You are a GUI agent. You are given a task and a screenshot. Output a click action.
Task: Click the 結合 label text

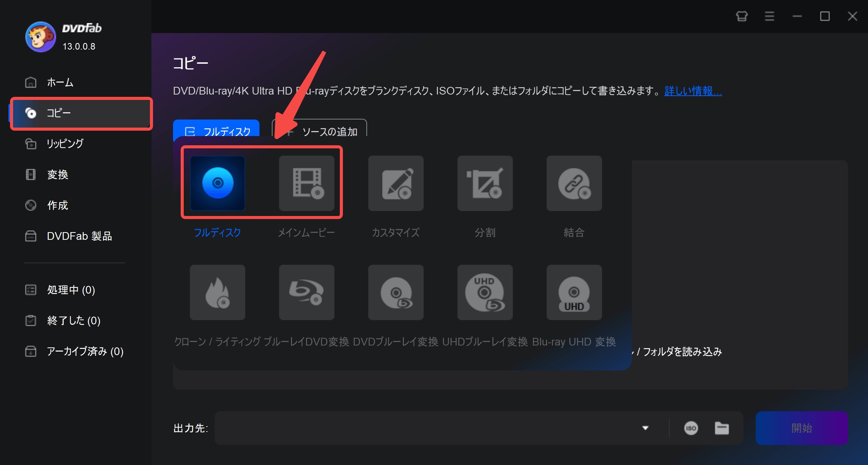tap(574, 232)
